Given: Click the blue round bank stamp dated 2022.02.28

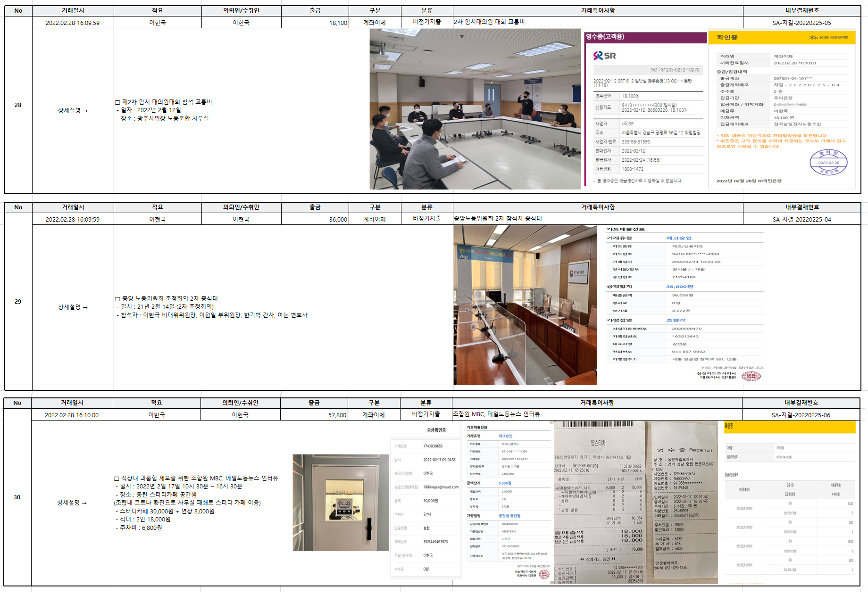Looking at the screenshot, I should click(x=828, y=163).
